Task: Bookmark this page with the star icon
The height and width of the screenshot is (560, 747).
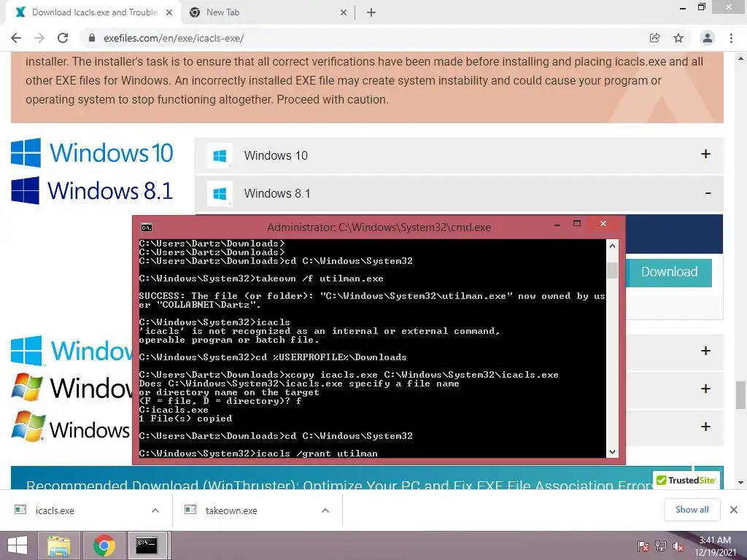Action: [678, 38]
